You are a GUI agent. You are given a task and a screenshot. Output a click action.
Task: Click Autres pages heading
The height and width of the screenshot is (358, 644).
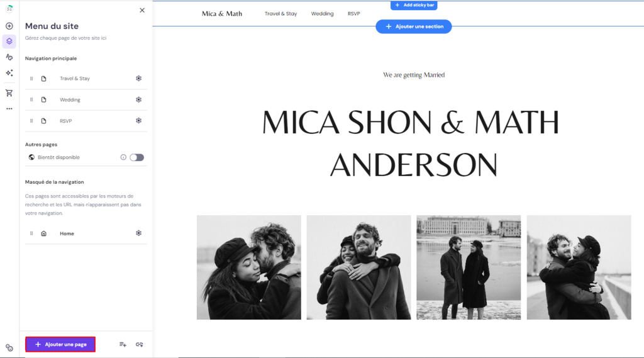(x=41, y=145)
